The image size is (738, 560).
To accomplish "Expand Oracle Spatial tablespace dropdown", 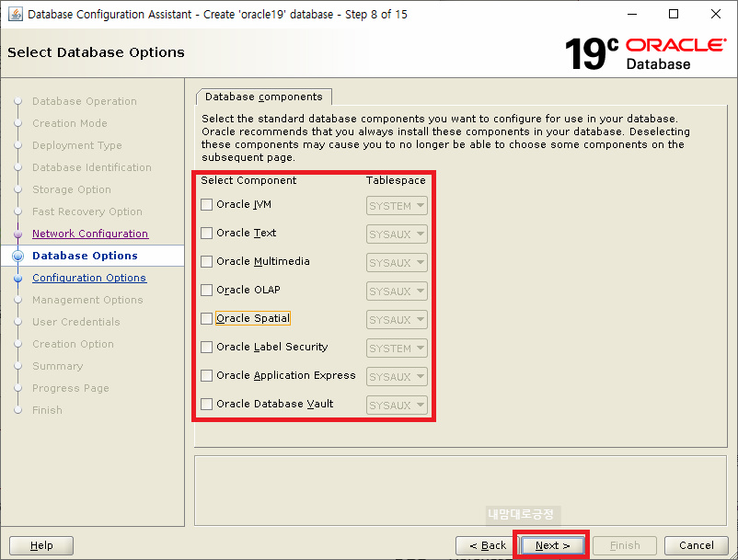I will click(x=397, y=320).
